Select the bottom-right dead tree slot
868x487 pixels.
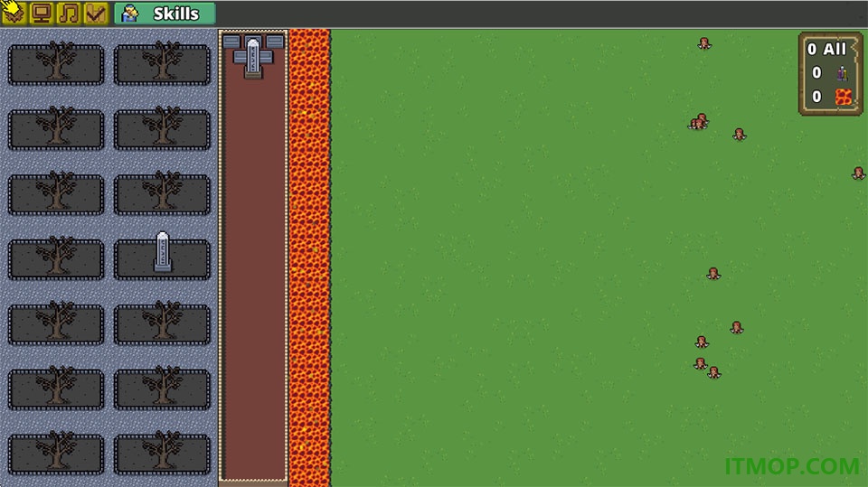tap(162, 454)
